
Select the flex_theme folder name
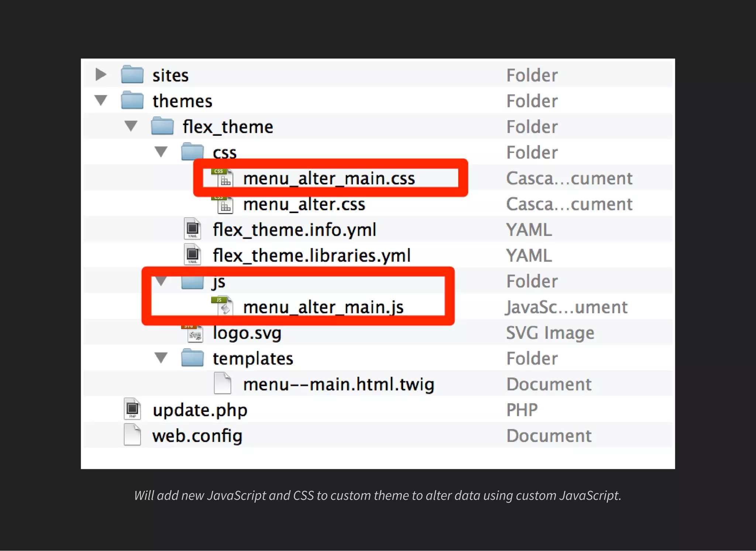(228, 127)
